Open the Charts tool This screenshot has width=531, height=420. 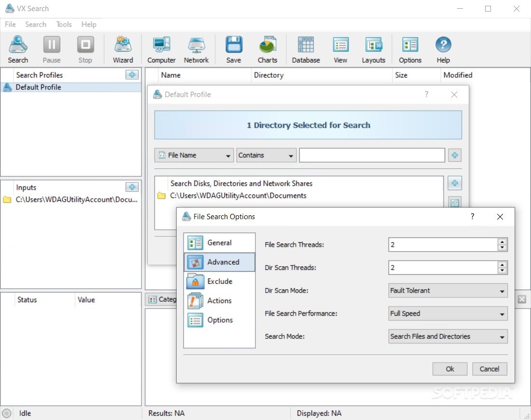[267, 49]
